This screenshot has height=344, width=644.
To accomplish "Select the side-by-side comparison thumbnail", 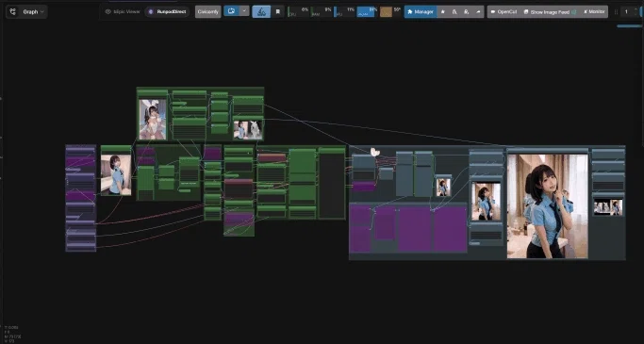I will coord(608,207).
